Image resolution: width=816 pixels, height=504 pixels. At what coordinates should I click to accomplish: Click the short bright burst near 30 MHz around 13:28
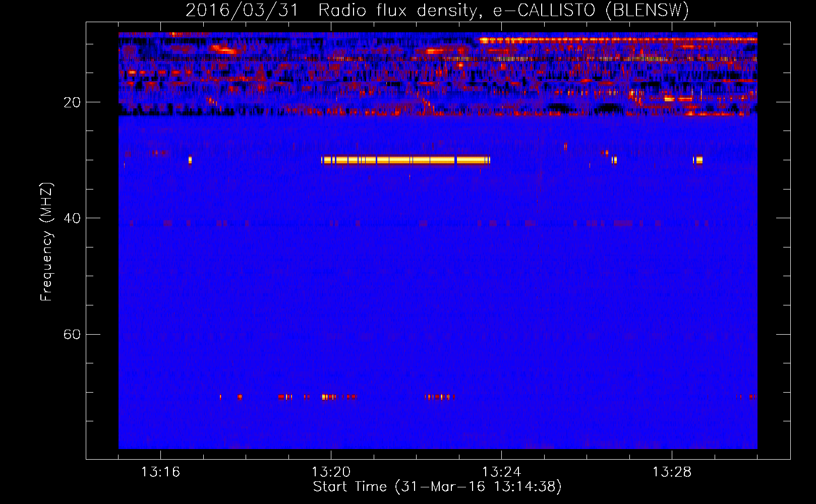(698, 160)
